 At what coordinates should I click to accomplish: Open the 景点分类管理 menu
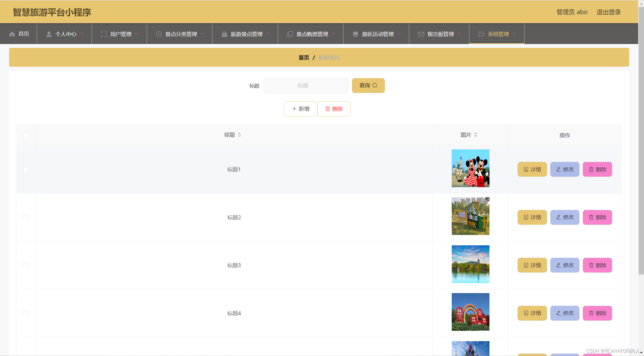(x=180, y=34)
